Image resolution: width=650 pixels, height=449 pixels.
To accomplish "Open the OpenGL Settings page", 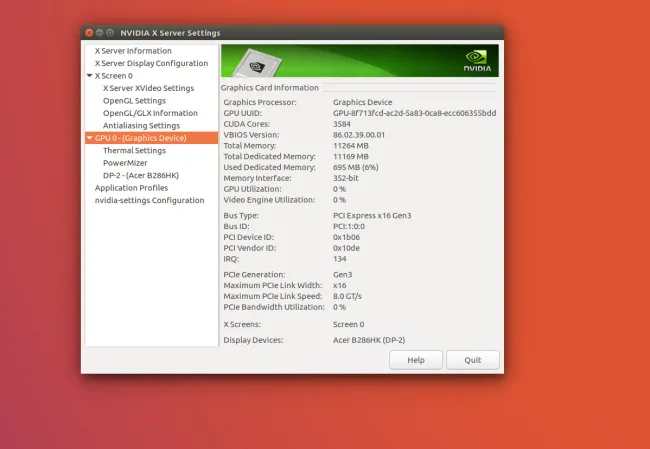I will point(134,101).
